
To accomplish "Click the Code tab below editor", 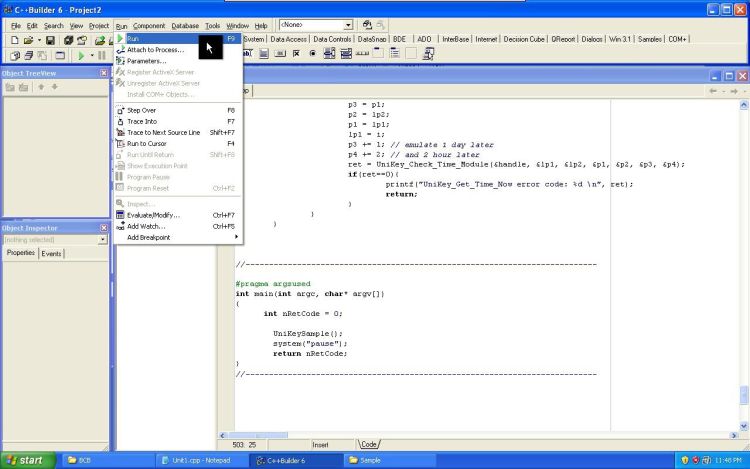I will (368, 445).
